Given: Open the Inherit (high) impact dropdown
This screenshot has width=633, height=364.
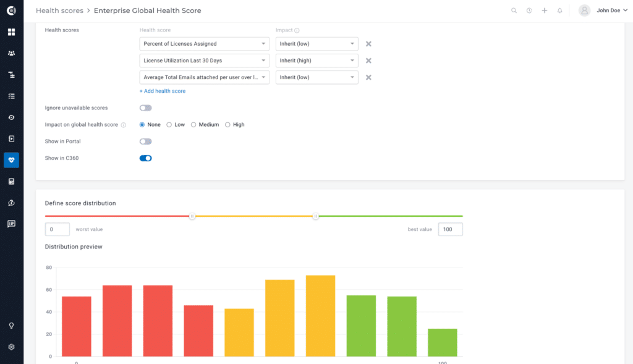Looking at the screenshot, I should (x=317, y=61).
